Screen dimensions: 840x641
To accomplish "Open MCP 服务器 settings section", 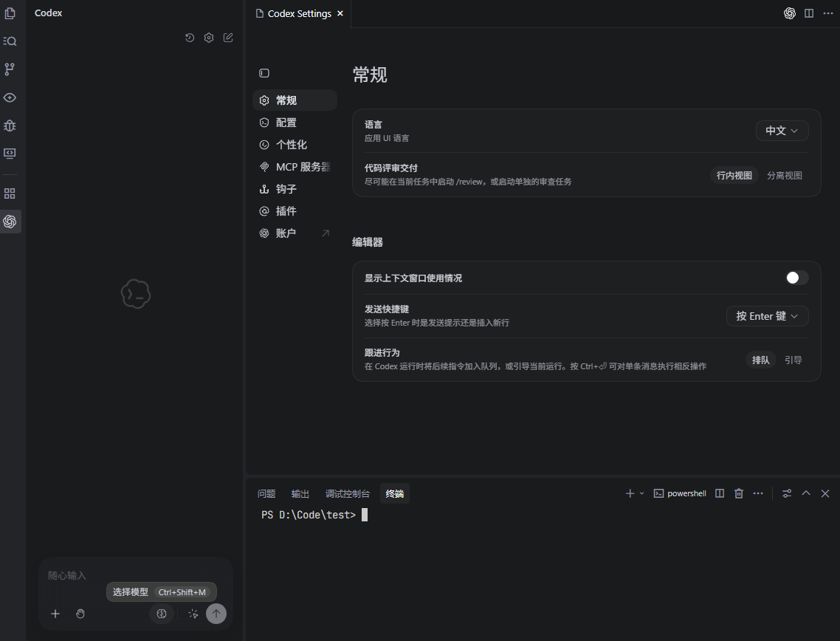I will pos(295,167).
